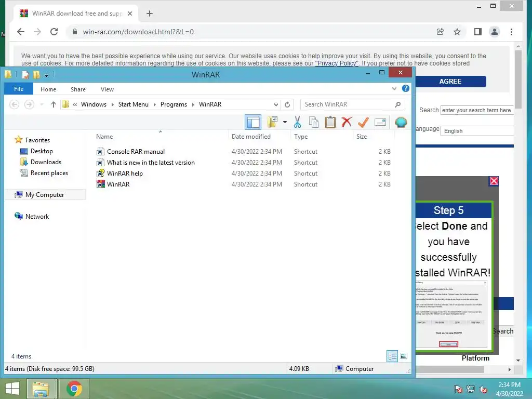Select My Computer in the navigation pane
Screen dimensions: 532x399
click(45, 195)
